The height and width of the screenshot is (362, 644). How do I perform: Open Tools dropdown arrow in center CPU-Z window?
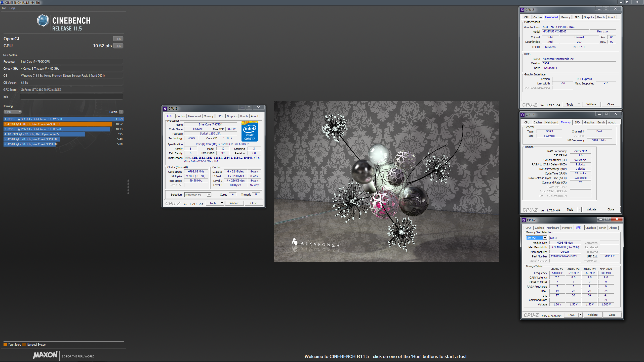tap(222, 203)
